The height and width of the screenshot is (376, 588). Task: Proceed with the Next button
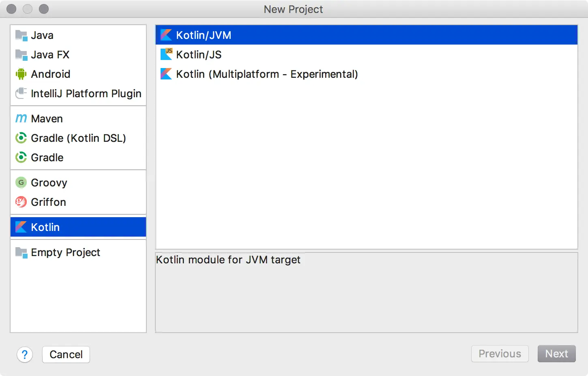pos(557,354)
